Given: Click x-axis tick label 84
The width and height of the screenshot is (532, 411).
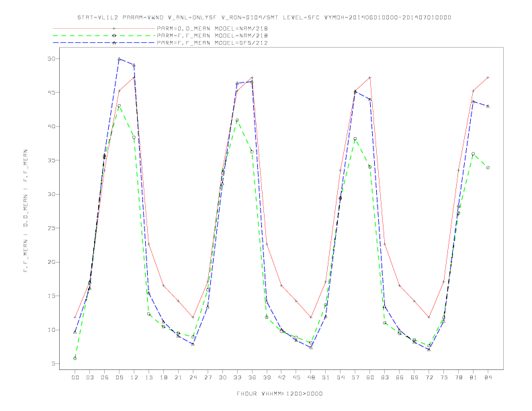Looking at the screenshot, I should [x=488, y=377].
